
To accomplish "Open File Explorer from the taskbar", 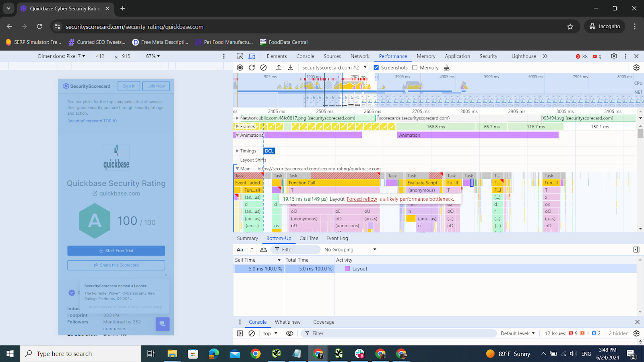I will [172, 354].
